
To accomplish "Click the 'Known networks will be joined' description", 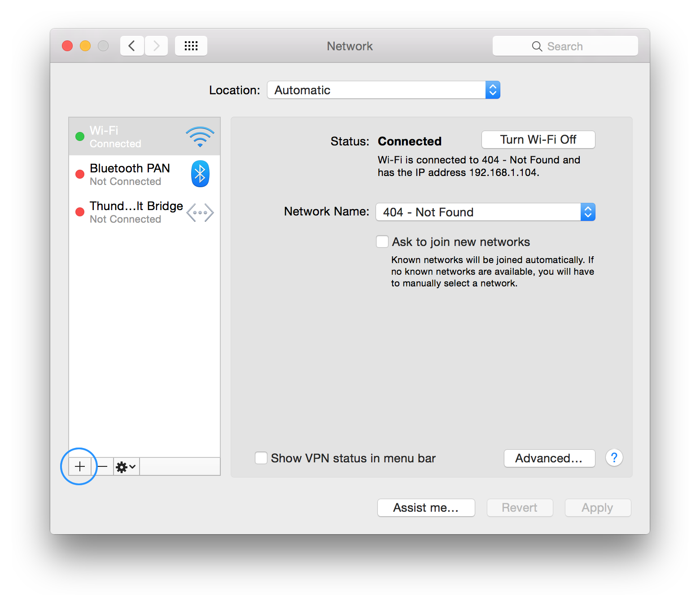I will click(x=493, y=272).
